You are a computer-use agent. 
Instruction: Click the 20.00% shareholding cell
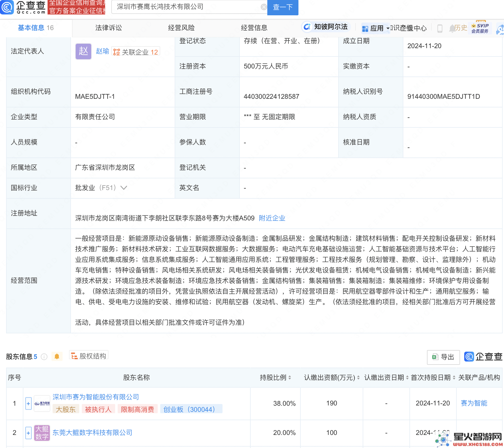(x=284, y=433)
